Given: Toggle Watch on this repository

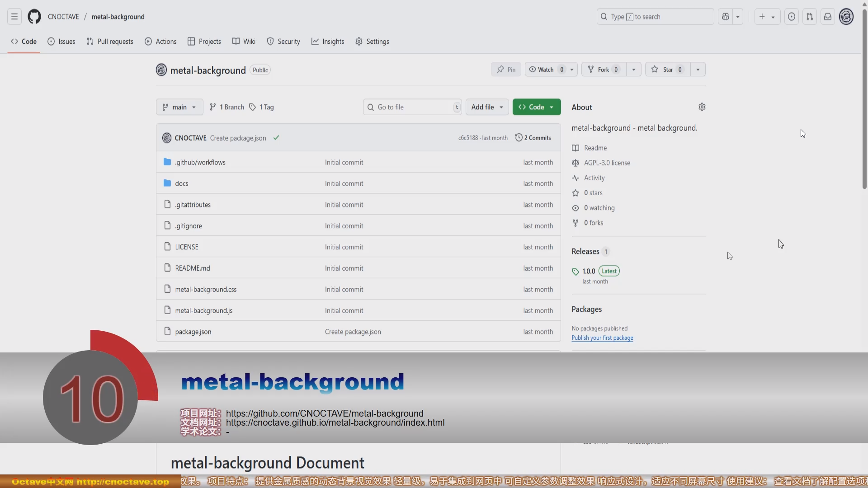Looking at the screenshot, I should pyautogui.click(x=546, y=70).
